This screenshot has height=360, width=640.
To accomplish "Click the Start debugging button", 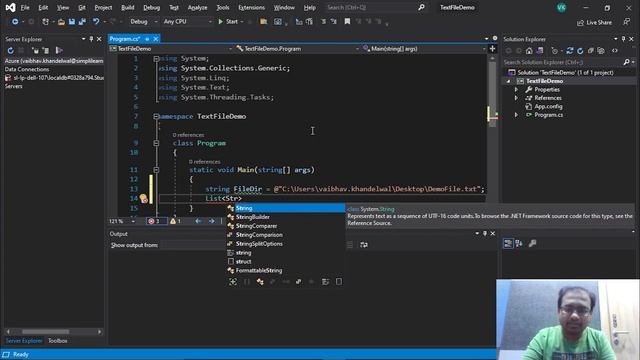I will click(228, 22).
